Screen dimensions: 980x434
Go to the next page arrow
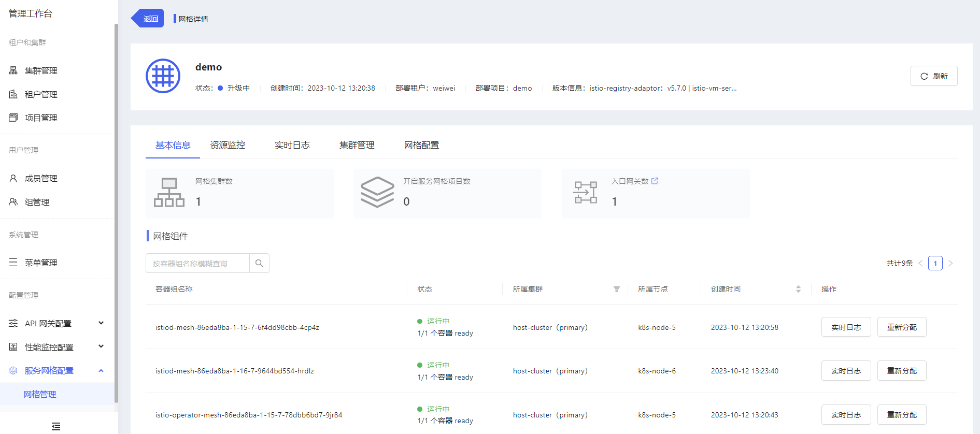pos(950,263)
